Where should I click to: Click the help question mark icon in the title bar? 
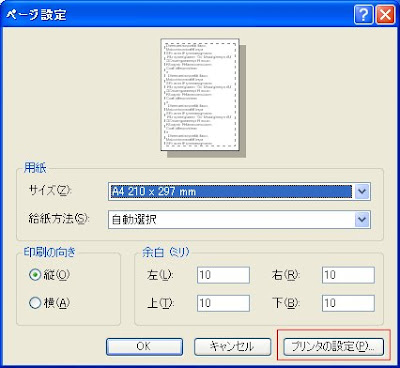click(x=363, y=15)
